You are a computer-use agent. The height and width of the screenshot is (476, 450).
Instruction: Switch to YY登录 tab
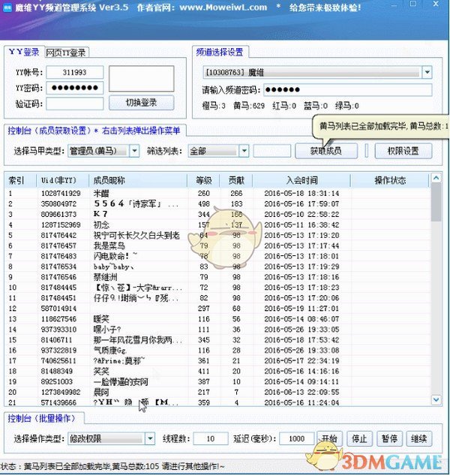24,52
